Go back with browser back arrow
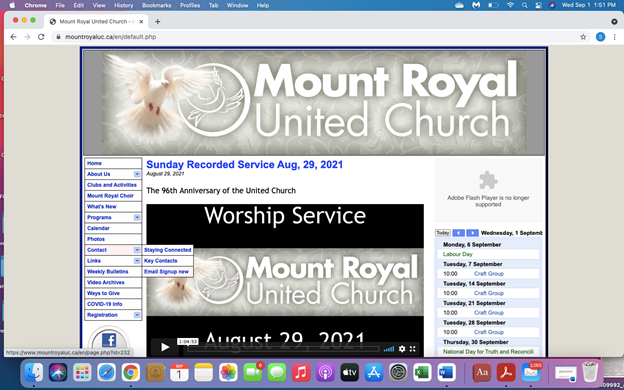This screenshot has width=624, height=390. tap(14, 37)
